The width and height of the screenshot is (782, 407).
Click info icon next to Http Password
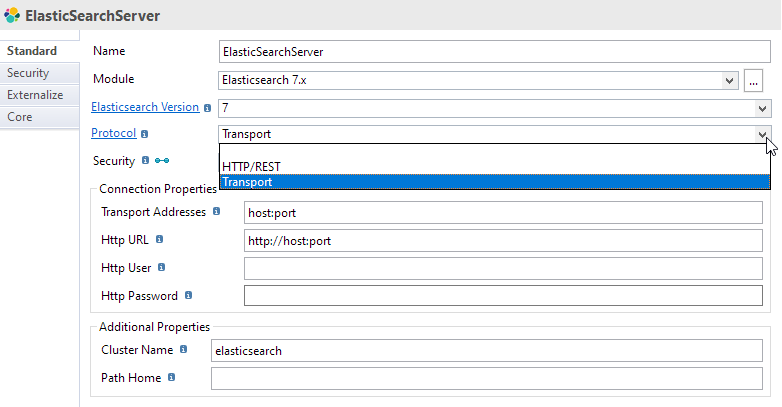[x=189, y=295]
